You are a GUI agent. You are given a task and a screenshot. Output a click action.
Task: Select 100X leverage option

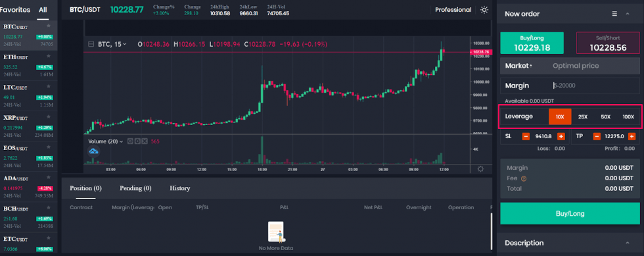click(628, 117)
